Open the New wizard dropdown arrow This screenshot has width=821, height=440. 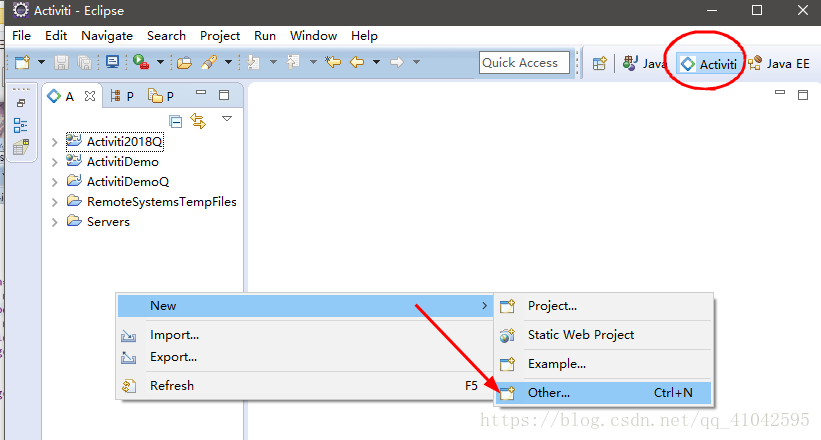[41, 62]
